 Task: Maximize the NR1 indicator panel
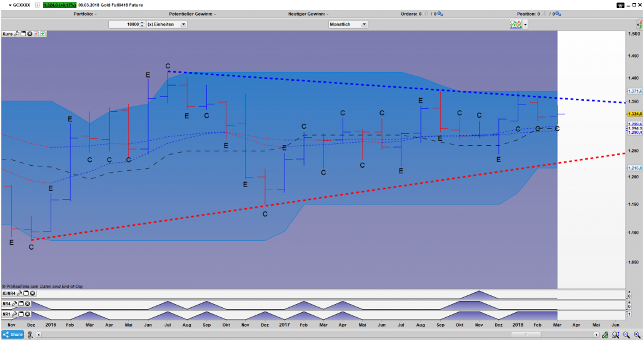(21, 314)
